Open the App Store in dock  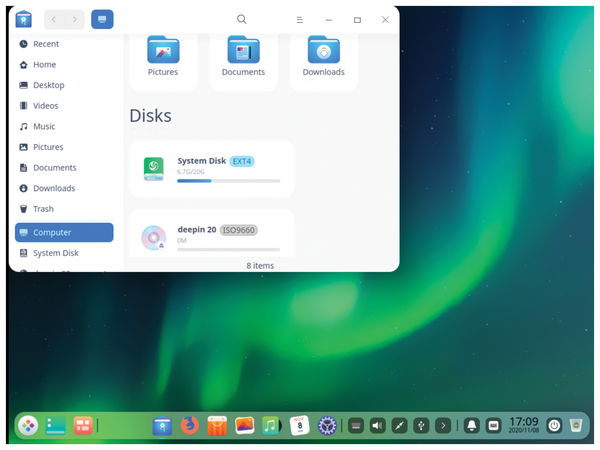217,426
